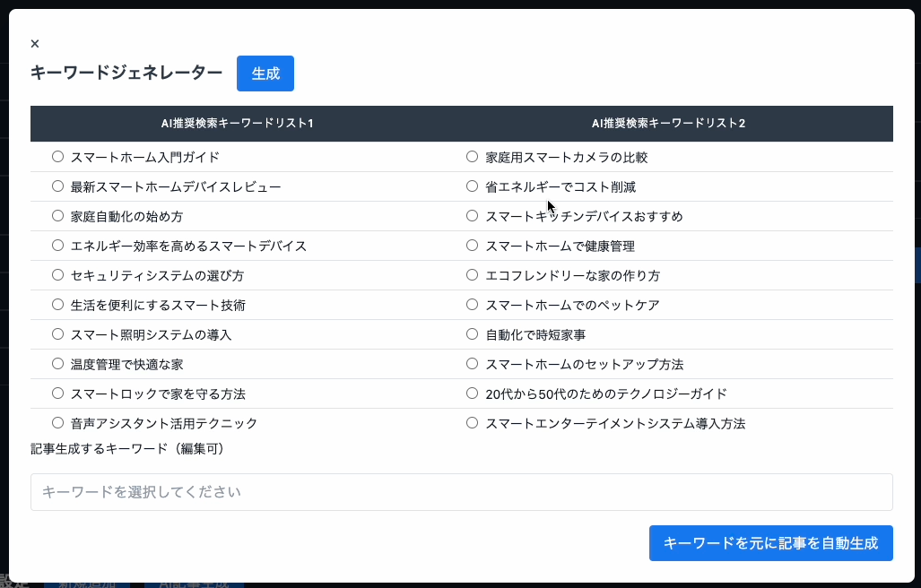Select the スマートホームで健康管理 keyword

(x=472, y=245)
